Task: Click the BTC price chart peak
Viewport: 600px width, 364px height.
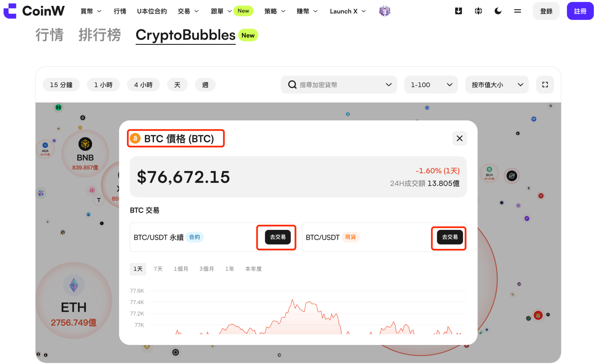Action: pyautogui.click(x=292, y=300)
